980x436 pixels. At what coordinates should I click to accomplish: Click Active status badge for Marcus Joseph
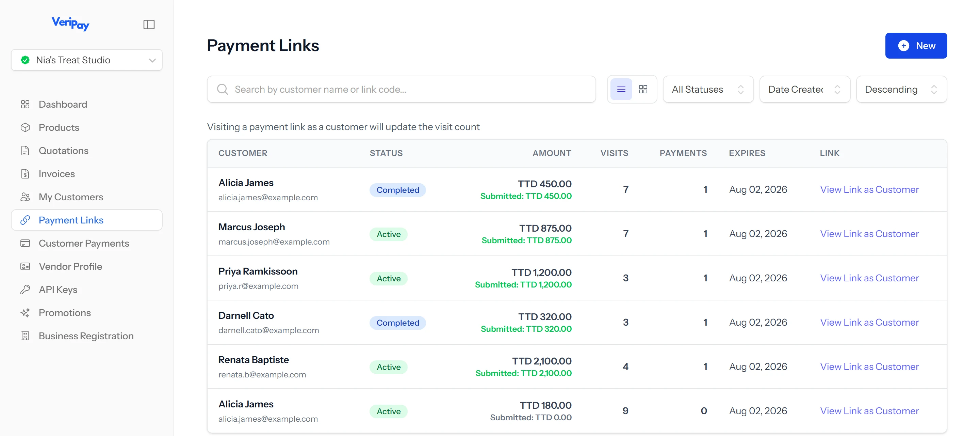coord(388,234)
